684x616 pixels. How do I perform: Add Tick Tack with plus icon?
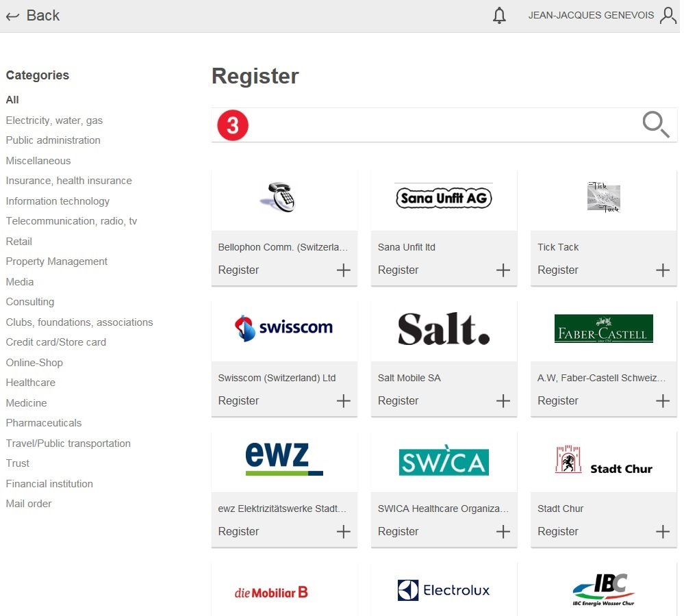pos(663,270)
